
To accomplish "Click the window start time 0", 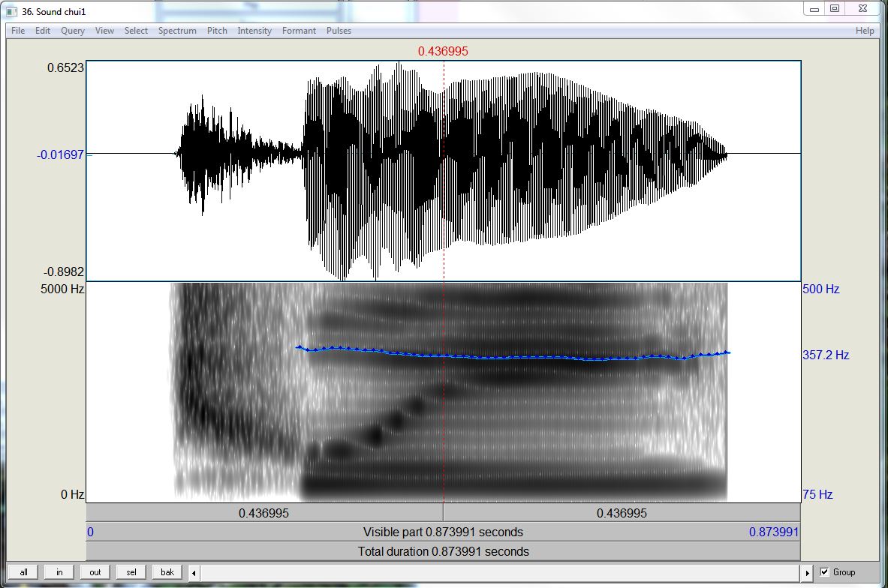I will 91,532.
